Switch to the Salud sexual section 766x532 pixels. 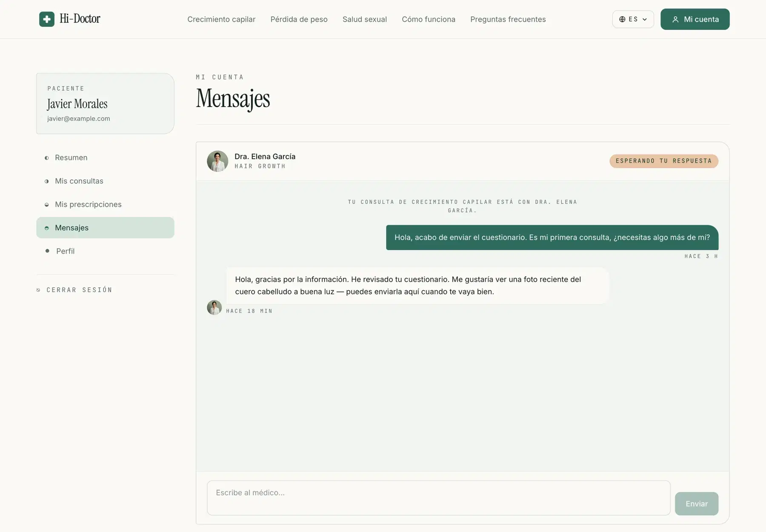pos(364,19)
